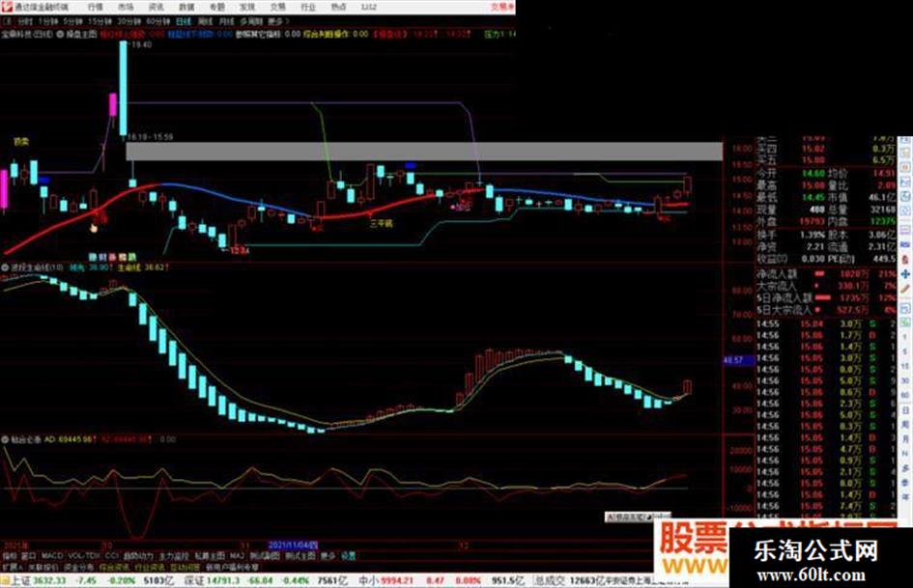Select the MACD indicator tab
This screenshot has width=913, height=588.
click(52, 556)
